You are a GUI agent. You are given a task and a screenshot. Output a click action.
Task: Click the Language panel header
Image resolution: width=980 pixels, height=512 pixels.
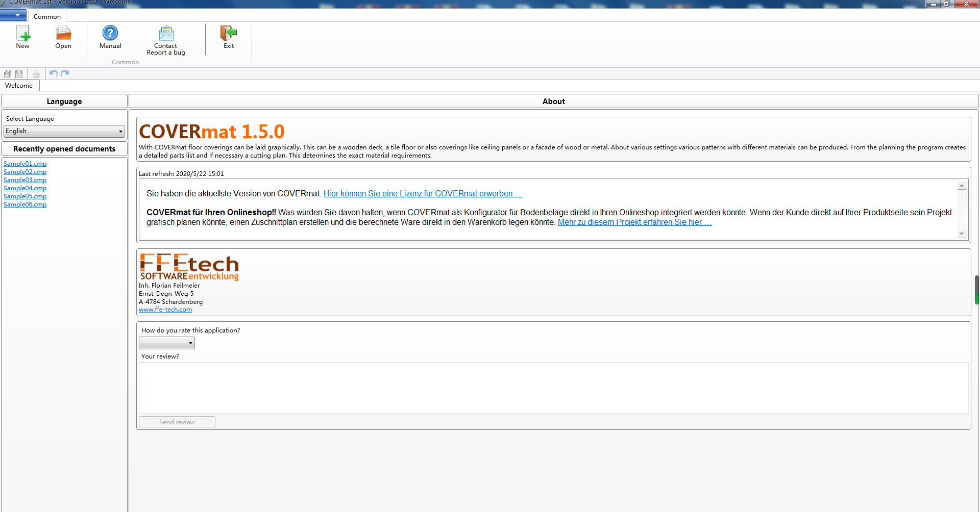coord(64,101)
